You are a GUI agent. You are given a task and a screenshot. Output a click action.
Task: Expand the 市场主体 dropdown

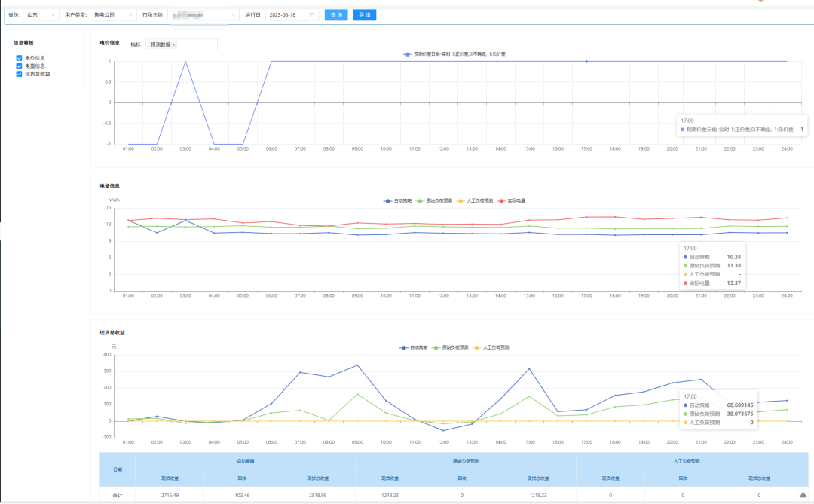pos(203,15)
